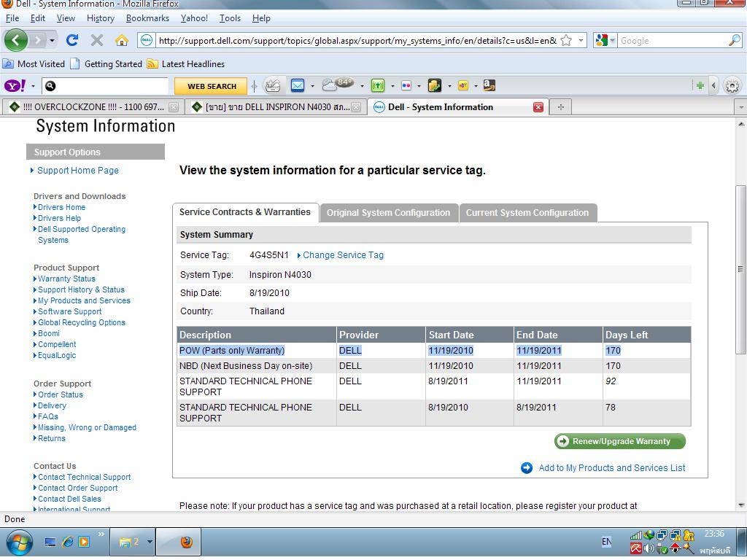Image resolution: width=747 pixels, height=560 pixels.
Task: Expand the Yahoo! logo dropdown menu
Action: click(33, 86)
